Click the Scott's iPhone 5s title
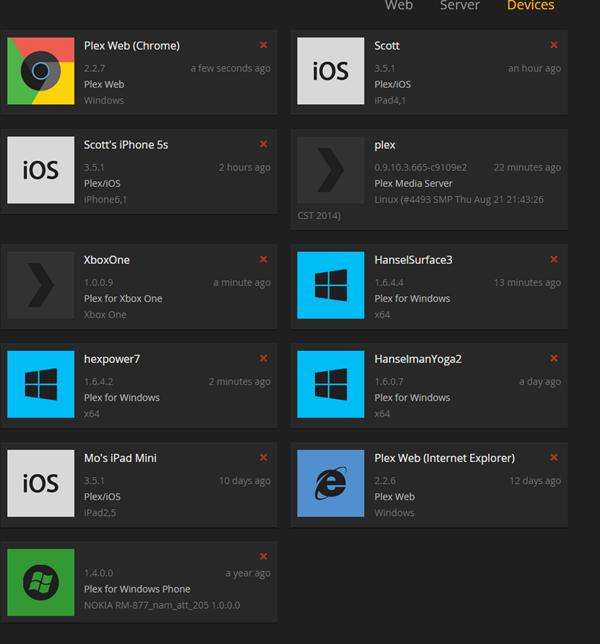The width and height of the screenshot is (600, 644). pos(126,145)
